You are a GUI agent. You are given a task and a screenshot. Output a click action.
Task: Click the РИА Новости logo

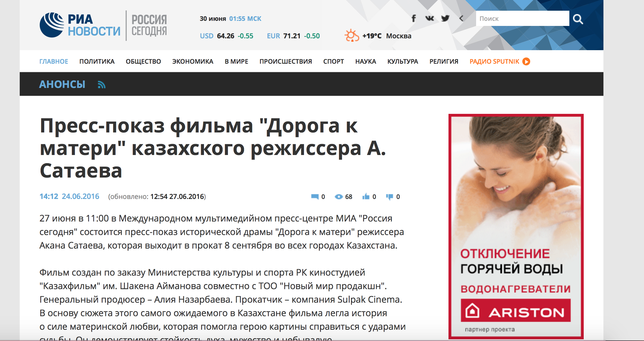pyautogui.click(x=80, y=25)
